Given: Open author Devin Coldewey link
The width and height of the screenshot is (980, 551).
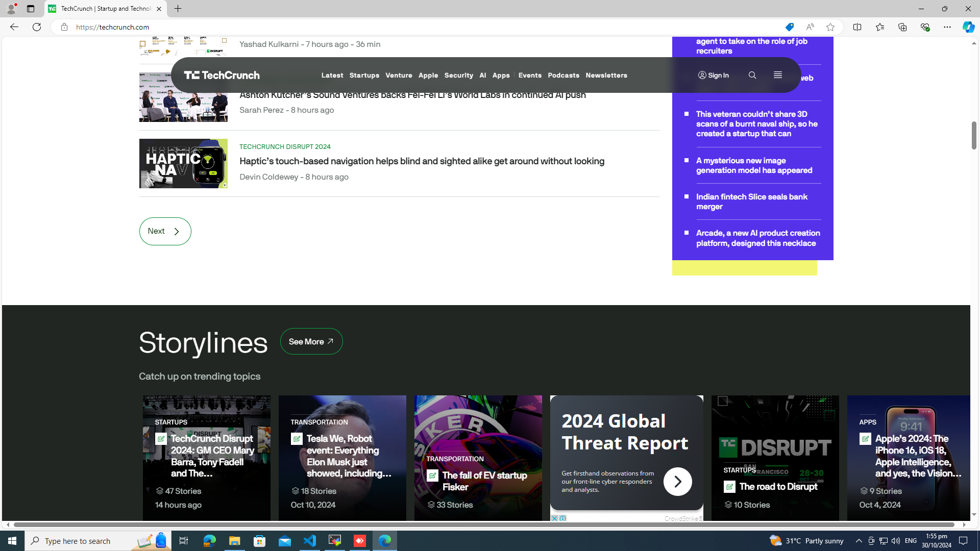Looking at the screenshot, I should pyautogui.click(x=268, y=177).
